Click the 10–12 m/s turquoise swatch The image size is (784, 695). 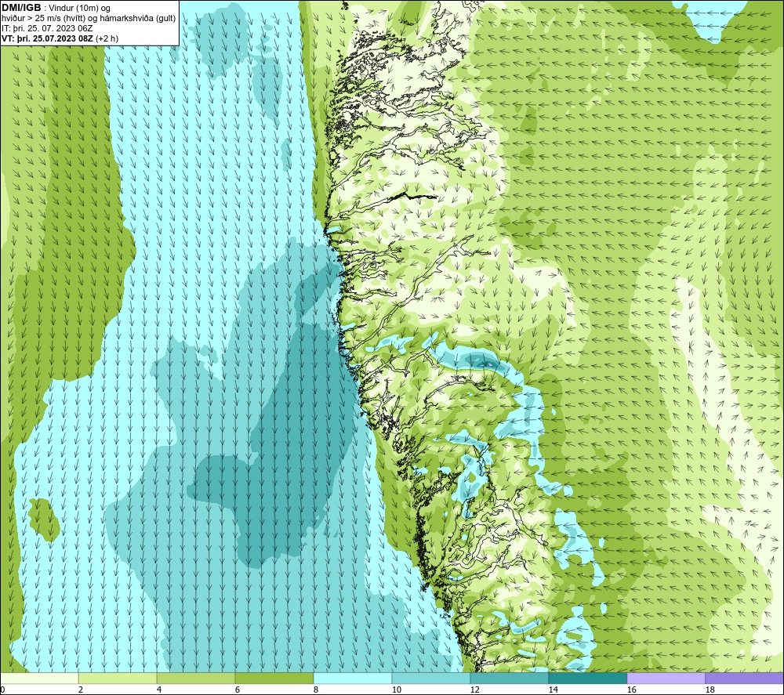point(431,678)
